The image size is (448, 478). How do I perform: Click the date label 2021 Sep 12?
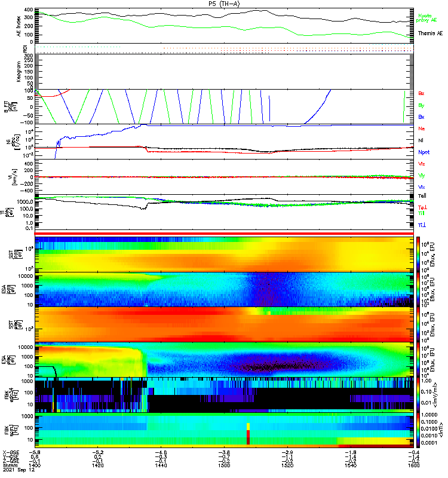point(19,470)
